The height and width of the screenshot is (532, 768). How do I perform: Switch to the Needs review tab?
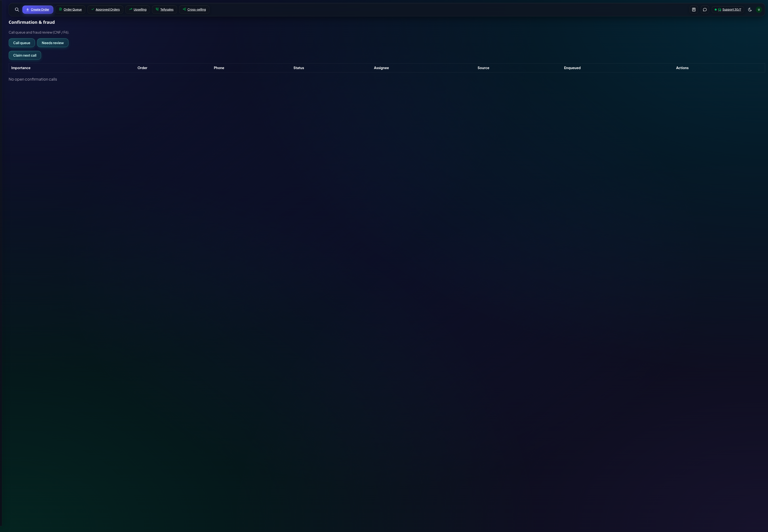click(x=53, y=43)
